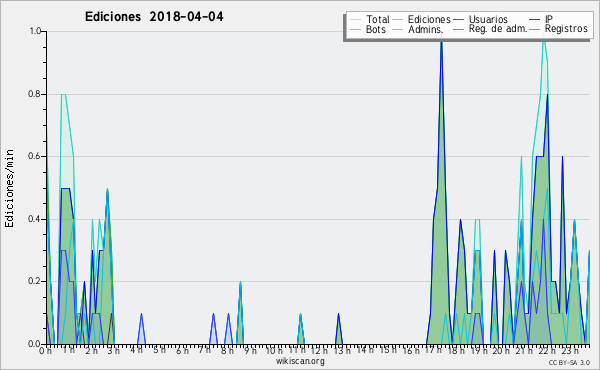Click the '20 h' x-axis label

(501, 350)
